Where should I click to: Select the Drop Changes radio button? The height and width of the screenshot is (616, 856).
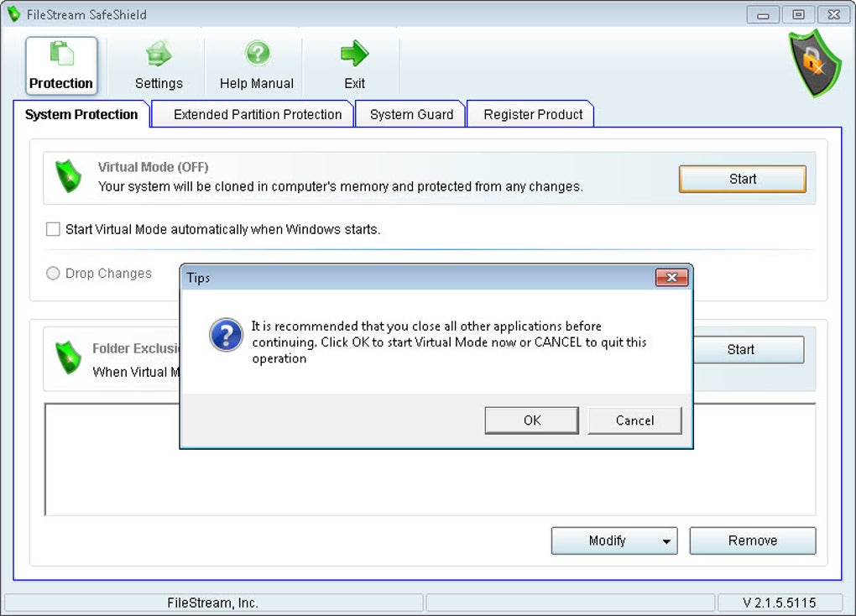click(53, 273)
